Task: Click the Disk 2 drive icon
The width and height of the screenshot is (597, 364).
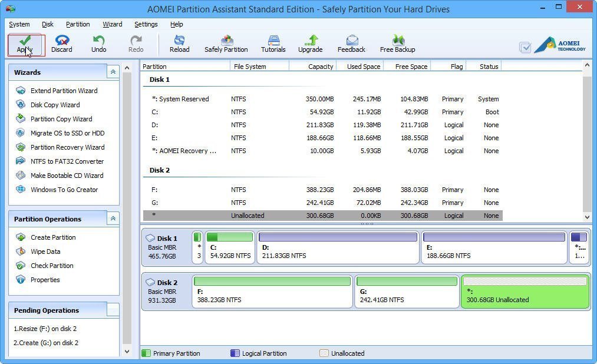Action: [x=150, y=282]
